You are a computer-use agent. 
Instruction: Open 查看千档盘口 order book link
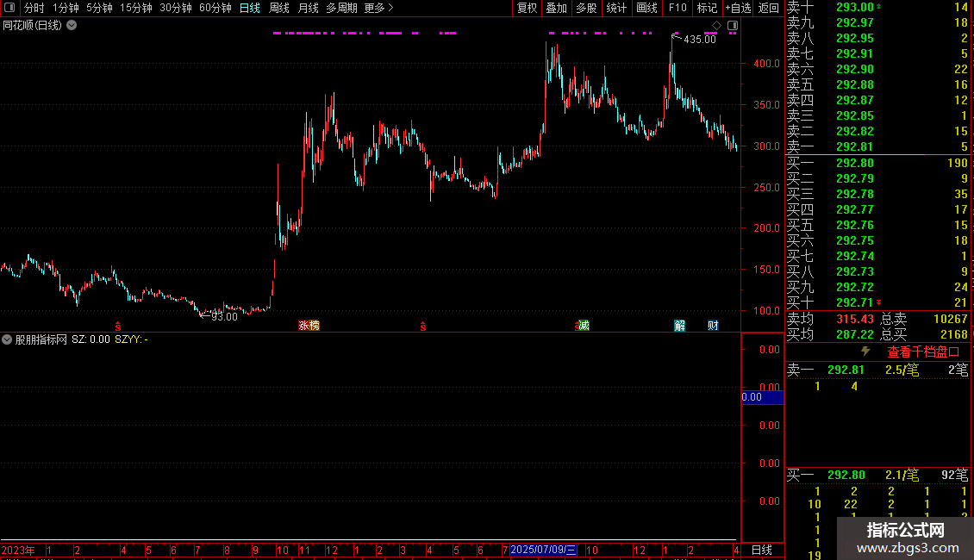coord(923,352)
